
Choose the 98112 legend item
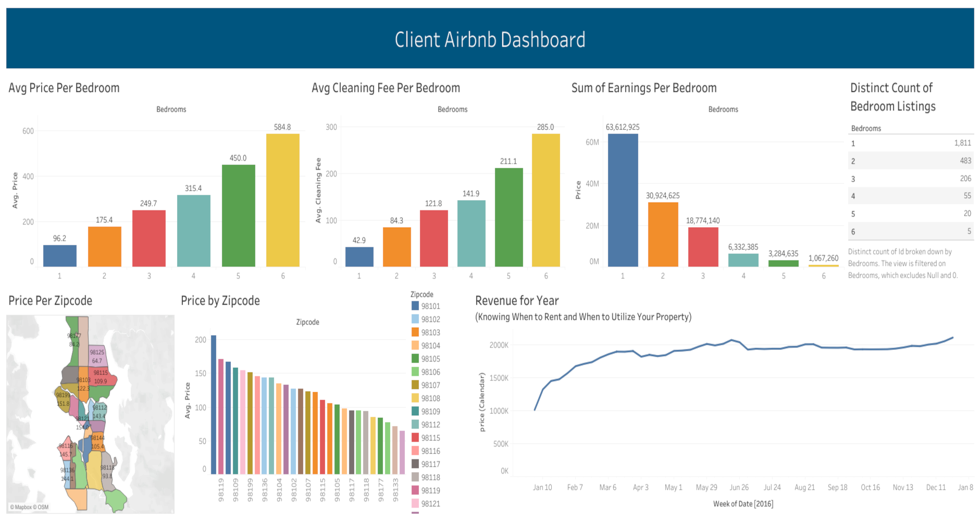426,425
